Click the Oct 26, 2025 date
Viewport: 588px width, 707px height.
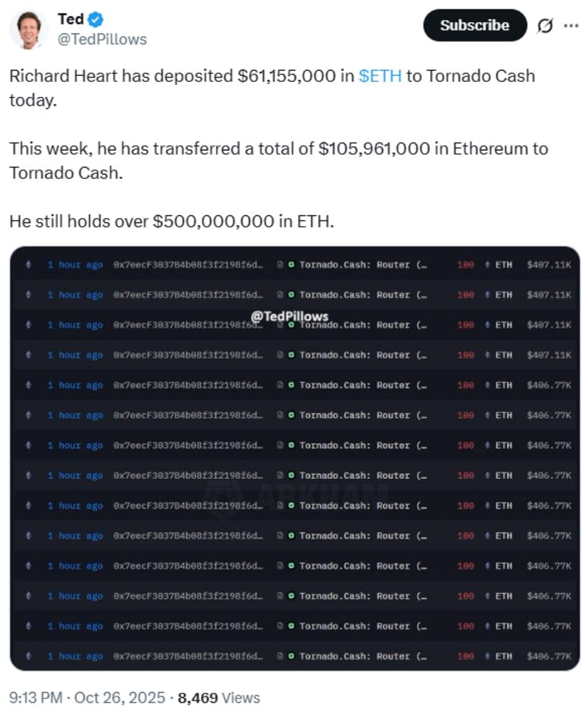tap(118, 698)
